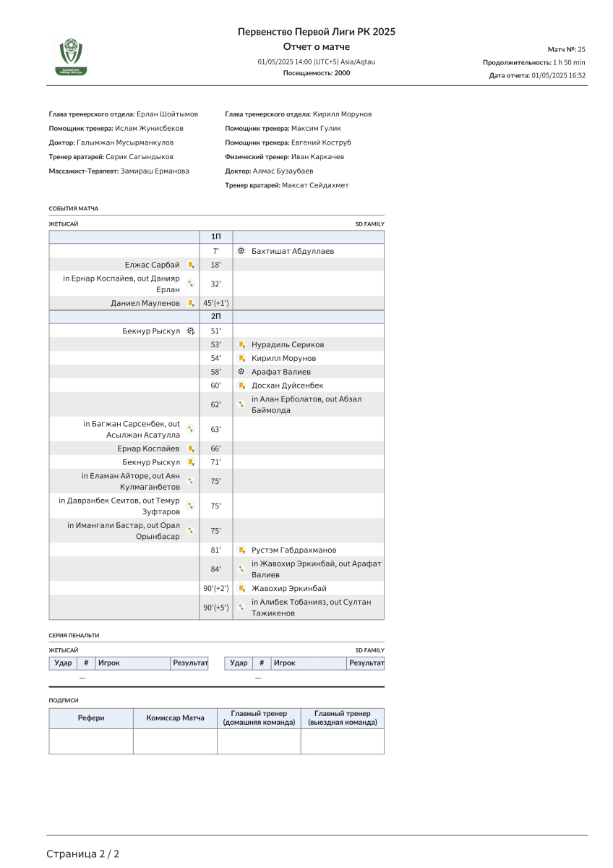Click the yellow card icon next to Даниел Мауленов
This screenshot has height=868, width=613.
[191, 303]
